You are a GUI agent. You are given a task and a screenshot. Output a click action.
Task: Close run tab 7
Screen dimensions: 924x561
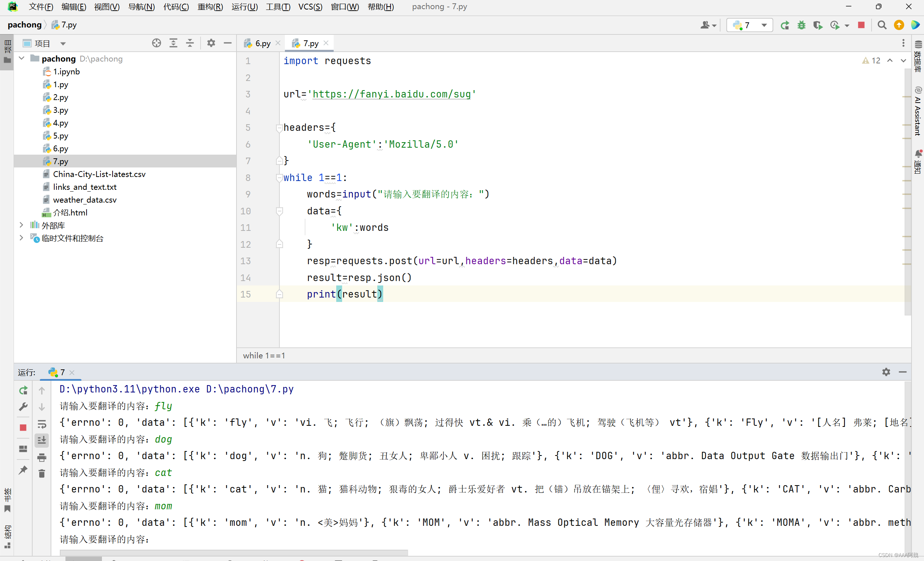(x=72, y=372)
